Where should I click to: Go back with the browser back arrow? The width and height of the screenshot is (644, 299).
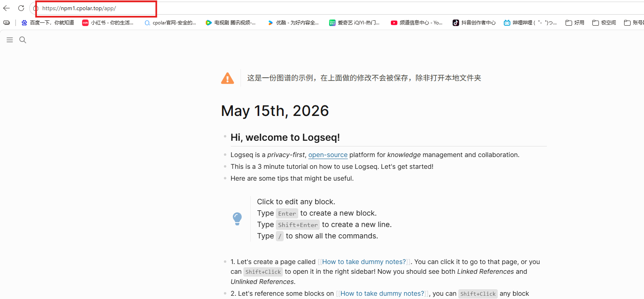(7, 8)
